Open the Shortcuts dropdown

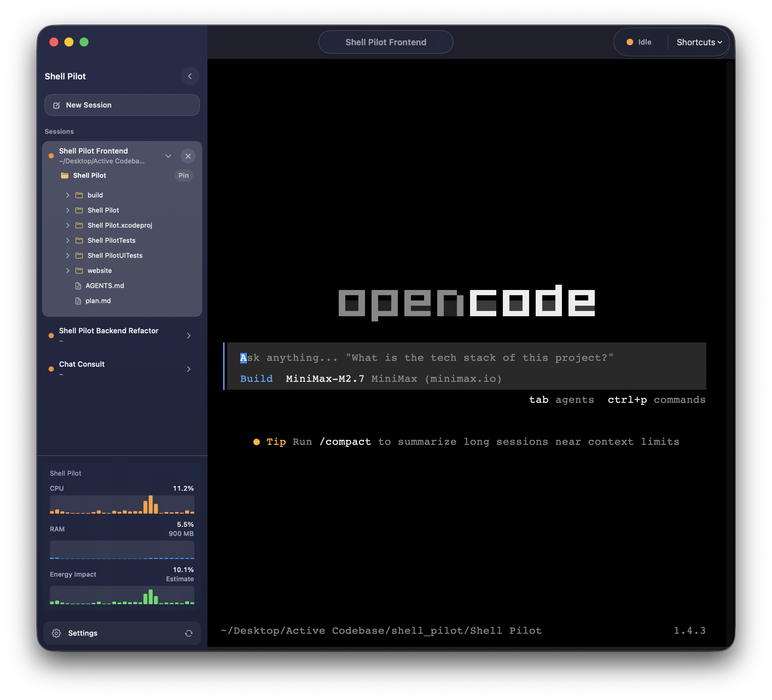coord(699,42)
